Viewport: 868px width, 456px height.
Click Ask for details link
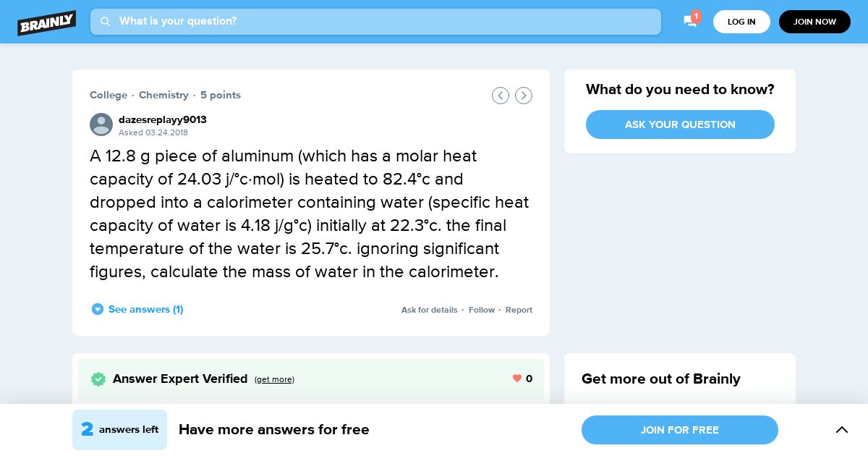point(430,310)
